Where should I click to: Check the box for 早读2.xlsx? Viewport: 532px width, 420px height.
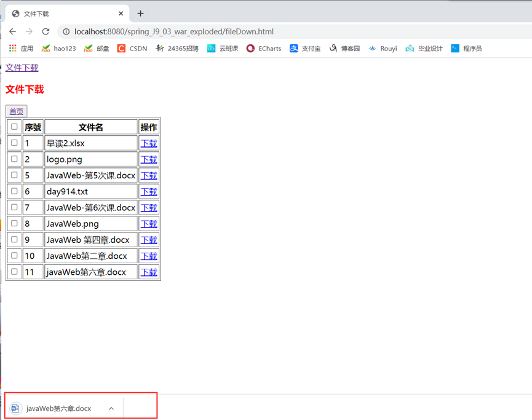(x=14, y=143)
